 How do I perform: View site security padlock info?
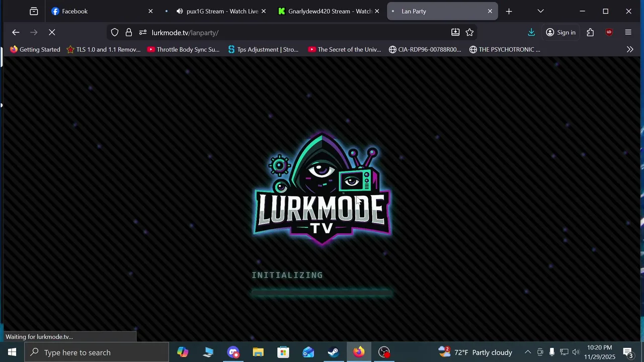(129, 32)
